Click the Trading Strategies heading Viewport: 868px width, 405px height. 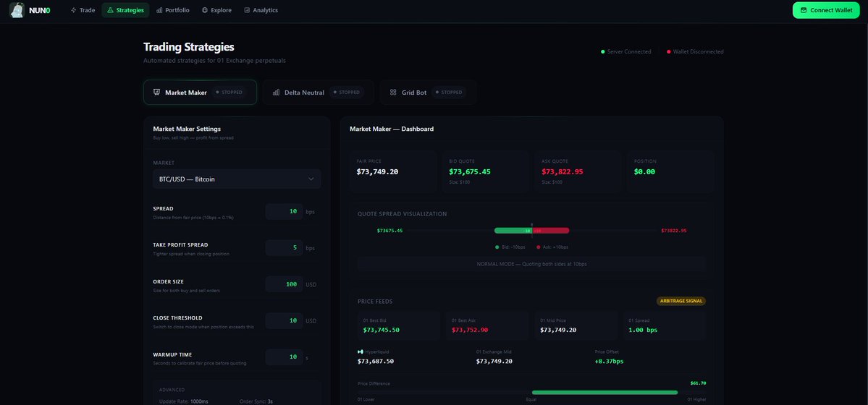tap(189, 47)
